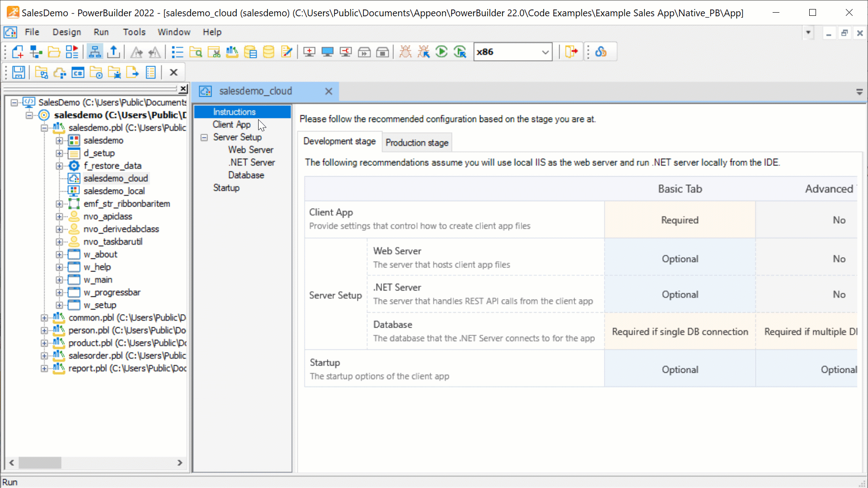Click the Incremental Build monitor icon
The width and height of the screenshot is (868, 488).
pyautogui.click(x=309, y=52)
